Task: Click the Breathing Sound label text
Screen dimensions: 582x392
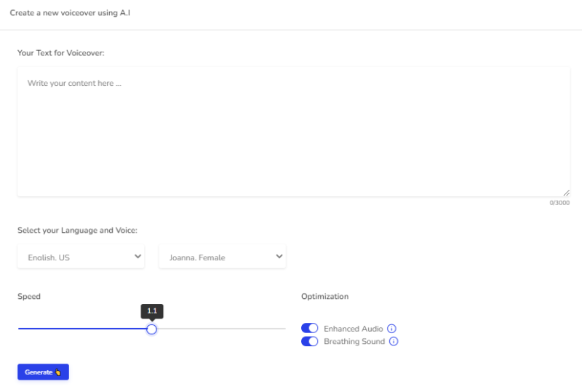Action: click(354, 342)
